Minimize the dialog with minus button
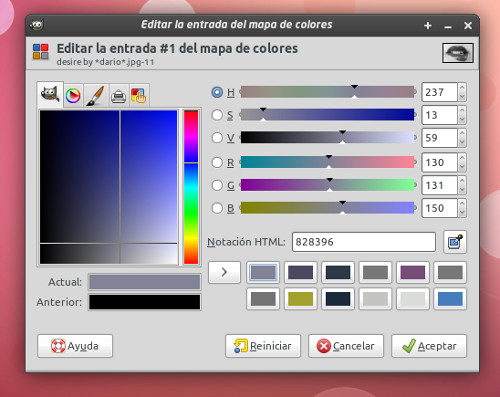Screen dimensions: 500x397 click(x=448, y=26)
